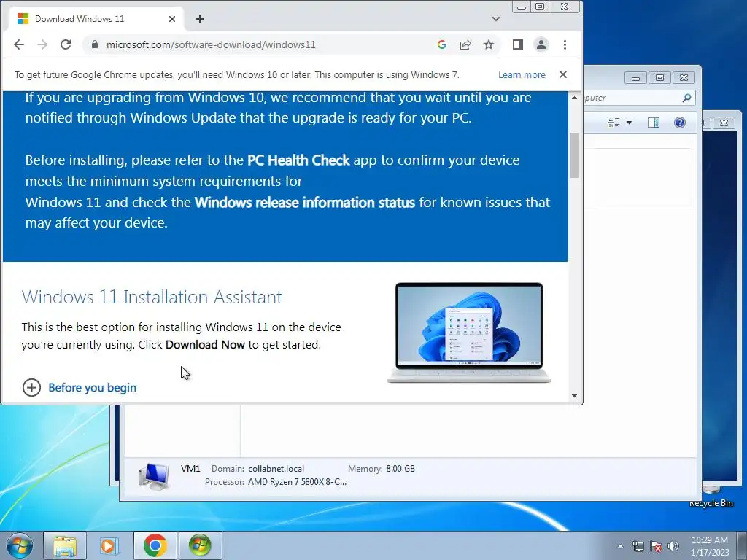This screenshot has width=747, height=560.
Task: Expand the Before you begin section
Action: coord(80,388)
